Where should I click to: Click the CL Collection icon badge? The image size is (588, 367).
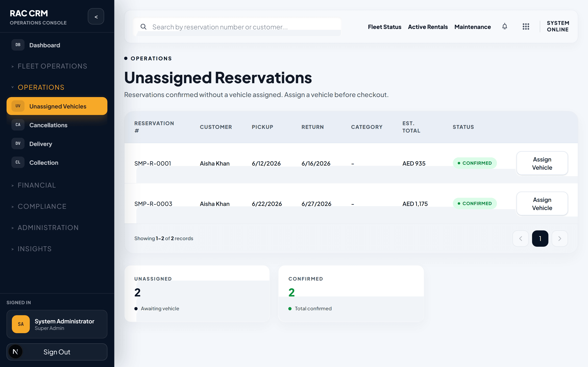[18, 162]
